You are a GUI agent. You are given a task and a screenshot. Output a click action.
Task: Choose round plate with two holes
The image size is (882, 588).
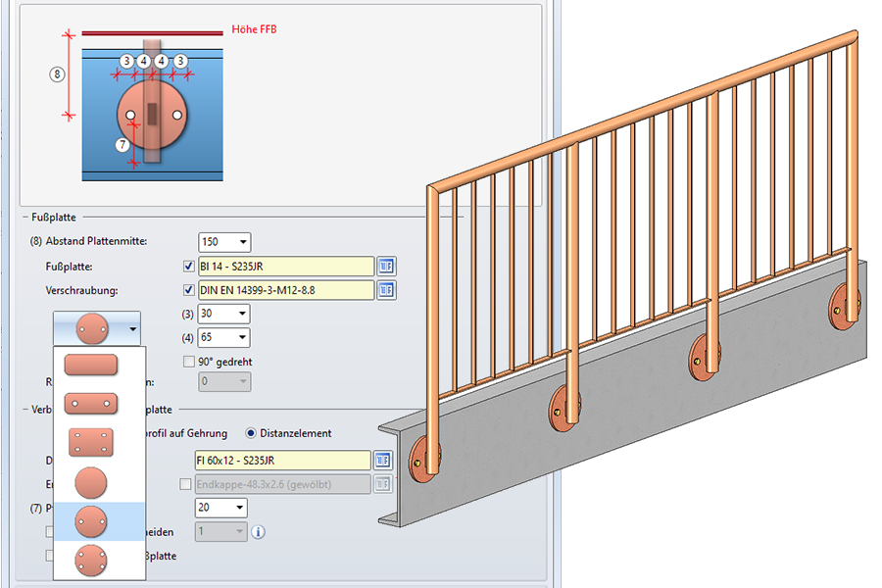(91, 521)
